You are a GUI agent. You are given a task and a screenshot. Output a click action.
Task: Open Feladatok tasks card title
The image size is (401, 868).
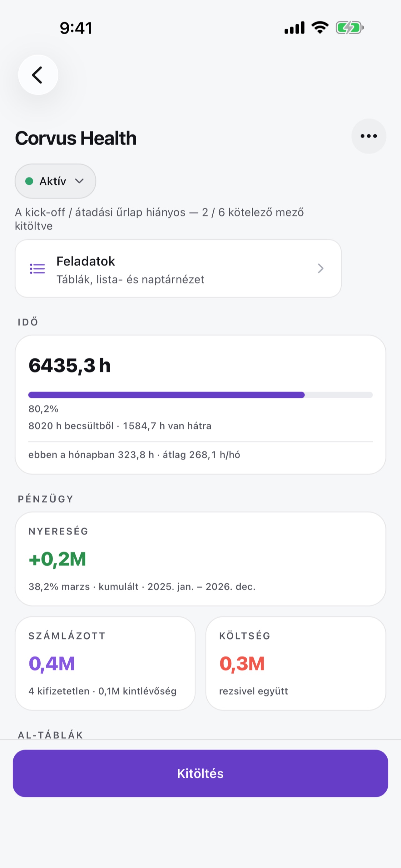pyautogui.click(x=86, y=261)
